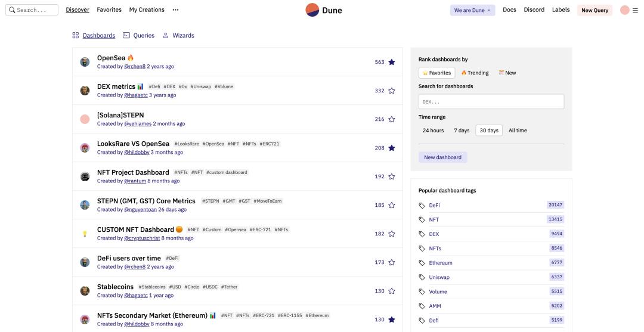
Task: Open the hamburger menu icon
Action: tap(635, 10)
